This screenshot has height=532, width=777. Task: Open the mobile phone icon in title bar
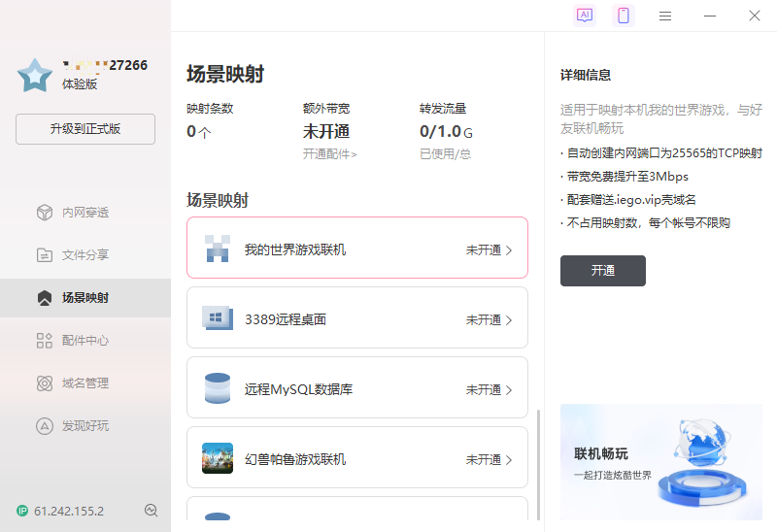(x=623, y=16)
